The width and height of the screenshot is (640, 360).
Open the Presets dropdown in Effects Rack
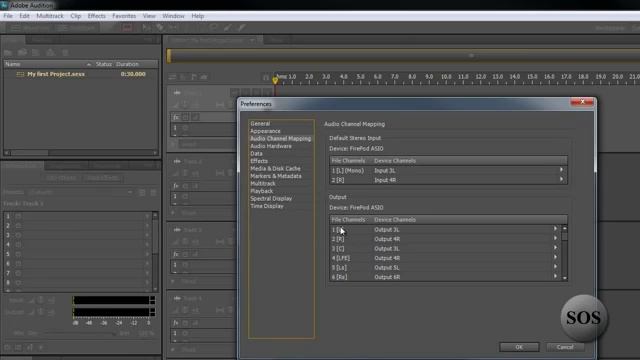click(x=82, y=192)
